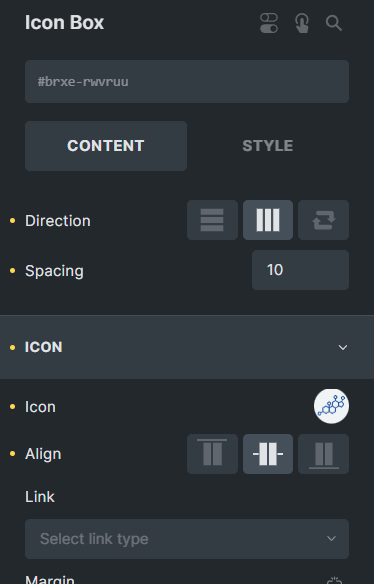Click the element ID field #brxe-rwvruu
This screenshot has height=584, width=374.
point(187,82)
